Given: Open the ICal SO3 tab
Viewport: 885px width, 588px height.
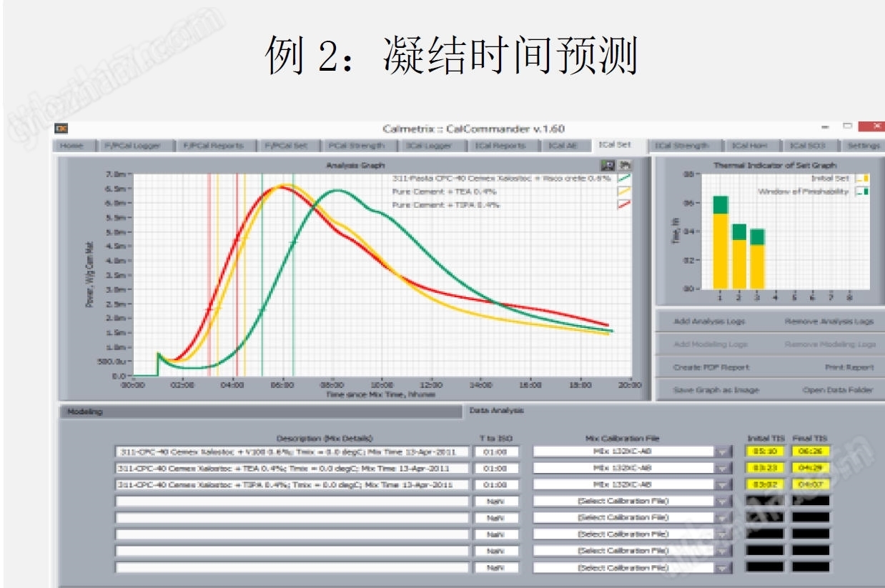Looking at the screenshot, I should 808,146.
